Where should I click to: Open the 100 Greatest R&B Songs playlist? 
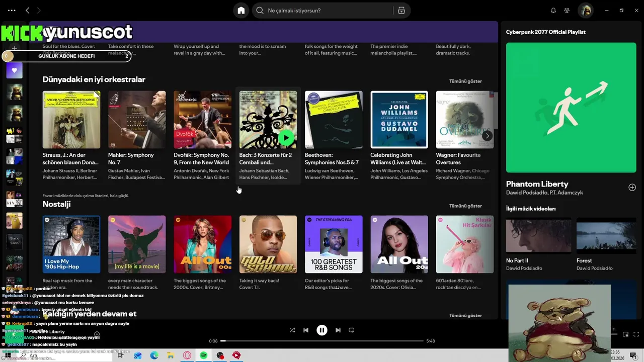click(334, 244)
